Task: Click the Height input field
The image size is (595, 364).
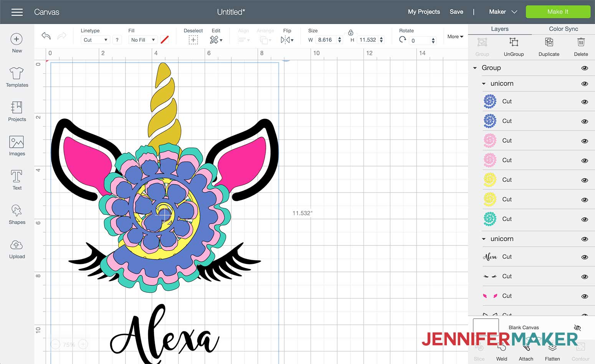Action: pyautogui.click(x=368, y=40)
